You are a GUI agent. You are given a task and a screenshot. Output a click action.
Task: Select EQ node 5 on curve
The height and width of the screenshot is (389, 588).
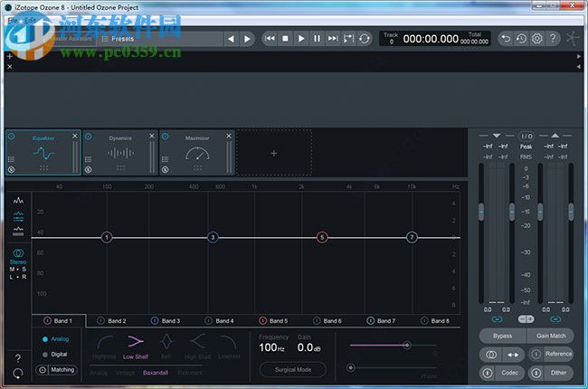point(322,237)
